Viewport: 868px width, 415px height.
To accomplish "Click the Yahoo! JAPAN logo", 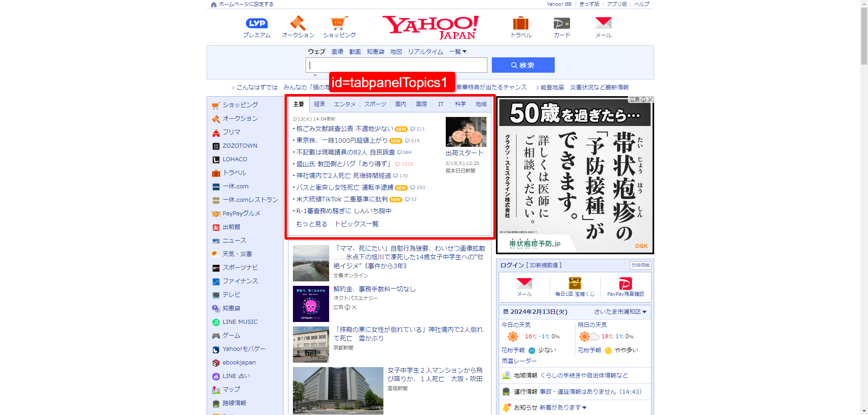I will 430,27.
